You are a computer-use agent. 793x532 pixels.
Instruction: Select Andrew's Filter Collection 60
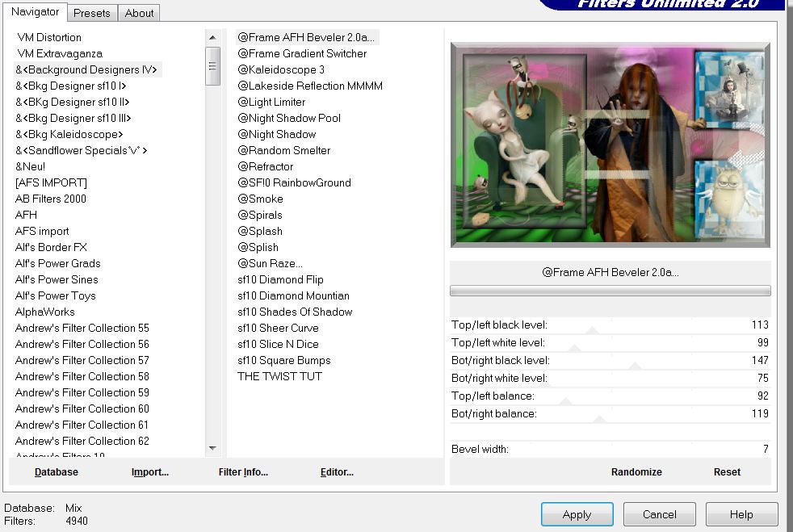[82, 408]
